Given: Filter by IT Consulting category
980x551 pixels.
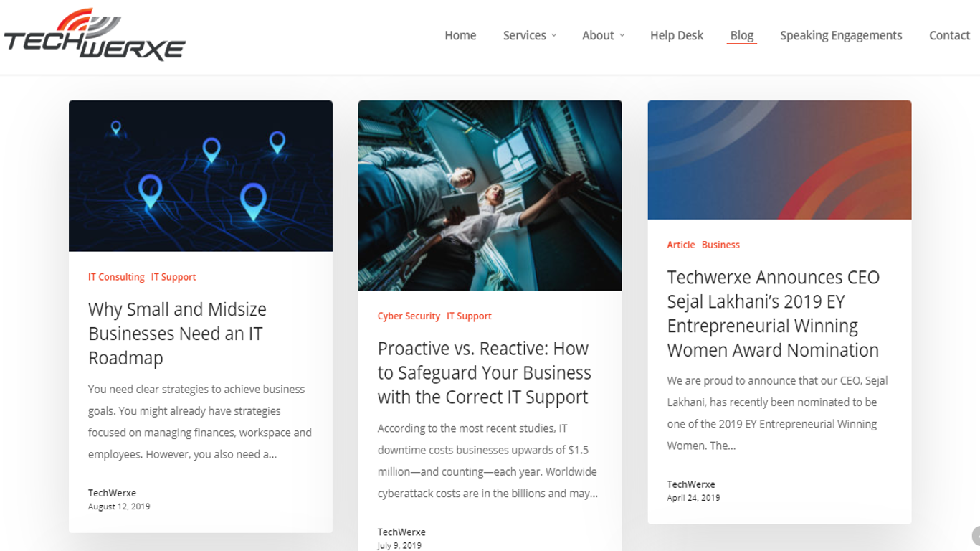Looking at the screenshot, I should click(x=116, y=277).
